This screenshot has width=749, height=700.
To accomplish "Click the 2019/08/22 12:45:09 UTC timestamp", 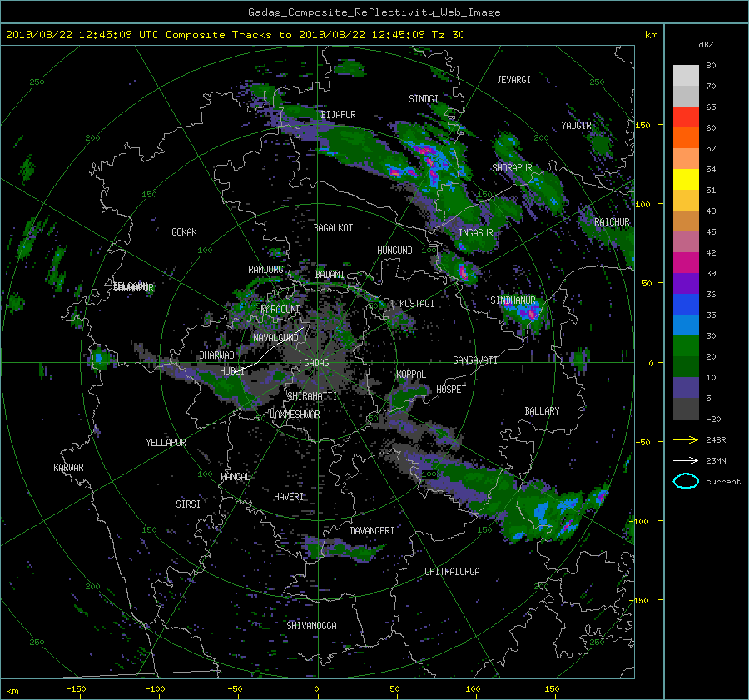I will [x=82, y=35].
